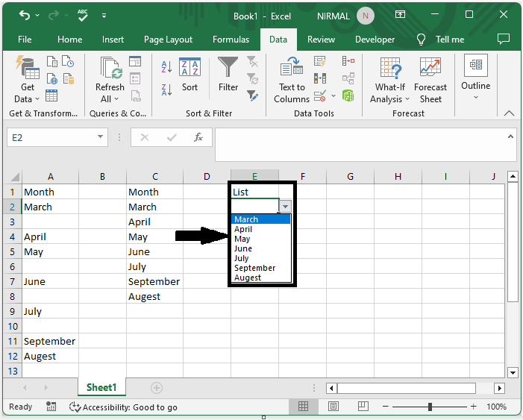Click Existing Connections icon

tap(69, 79)
